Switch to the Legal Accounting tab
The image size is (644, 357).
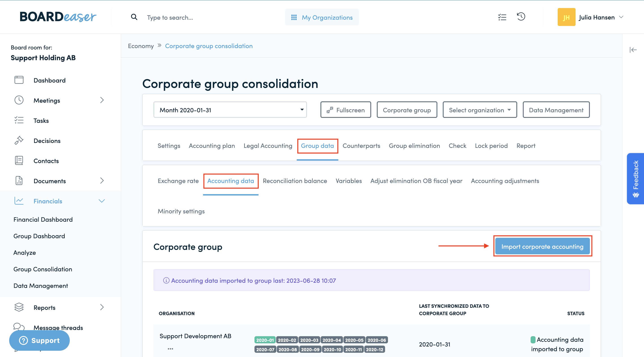(268, 146)
